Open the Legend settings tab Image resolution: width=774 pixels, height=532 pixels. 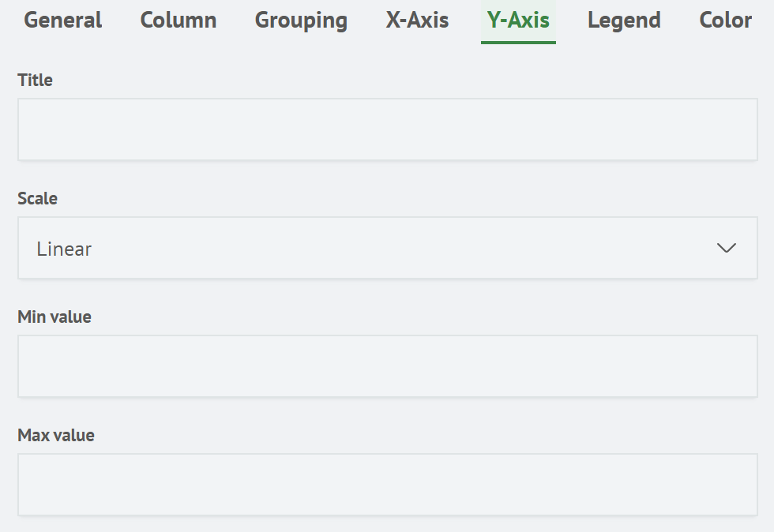click(x=624, y=21)
